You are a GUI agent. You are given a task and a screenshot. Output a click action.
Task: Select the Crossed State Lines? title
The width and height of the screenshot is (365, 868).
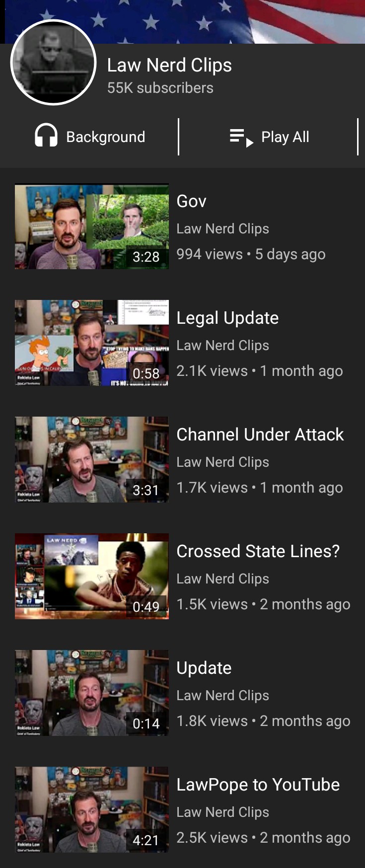coord(258,551)
